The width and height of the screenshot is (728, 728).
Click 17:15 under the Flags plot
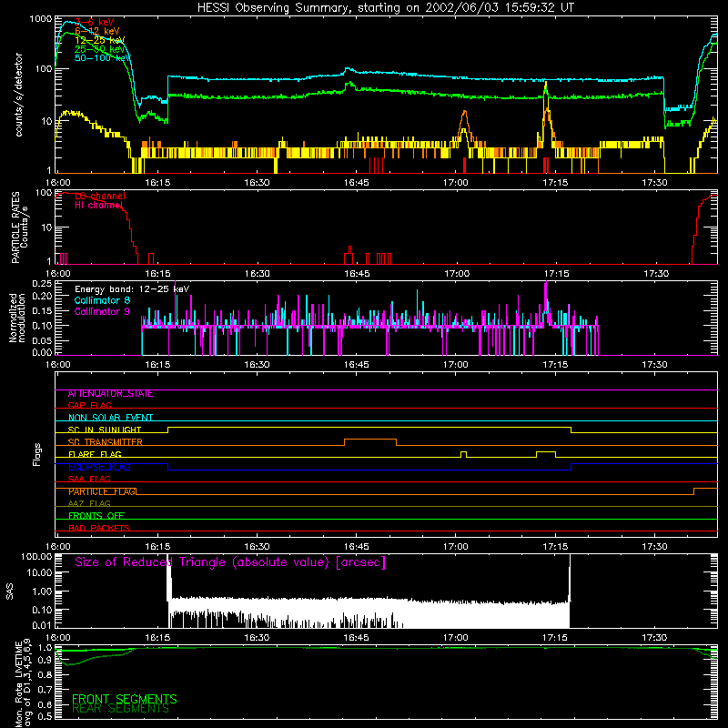pyautogui.click(x=555, y=547)
